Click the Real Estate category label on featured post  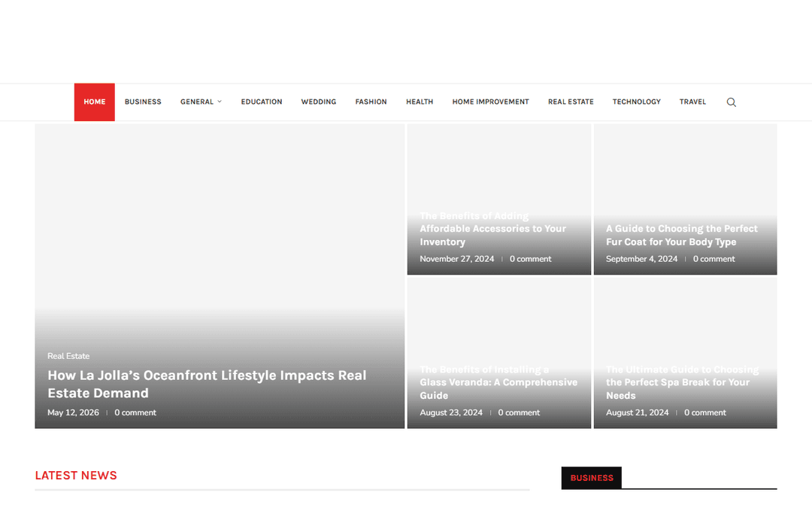[x=68, y=356]
